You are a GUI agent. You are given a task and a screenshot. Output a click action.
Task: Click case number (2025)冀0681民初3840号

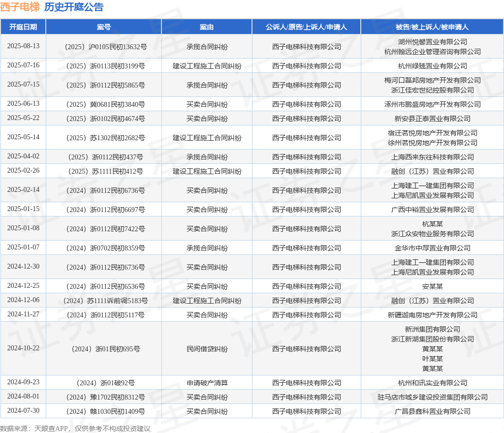tap(106, 104)
